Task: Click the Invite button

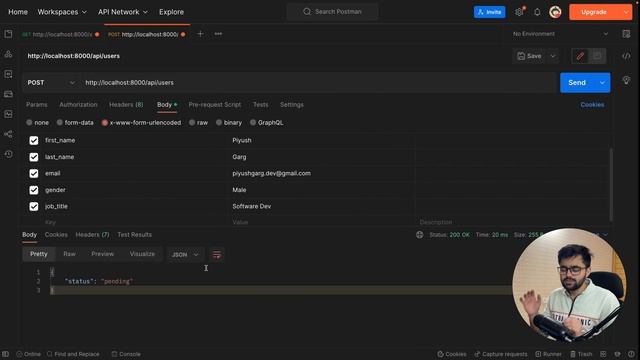Action: 489,12
